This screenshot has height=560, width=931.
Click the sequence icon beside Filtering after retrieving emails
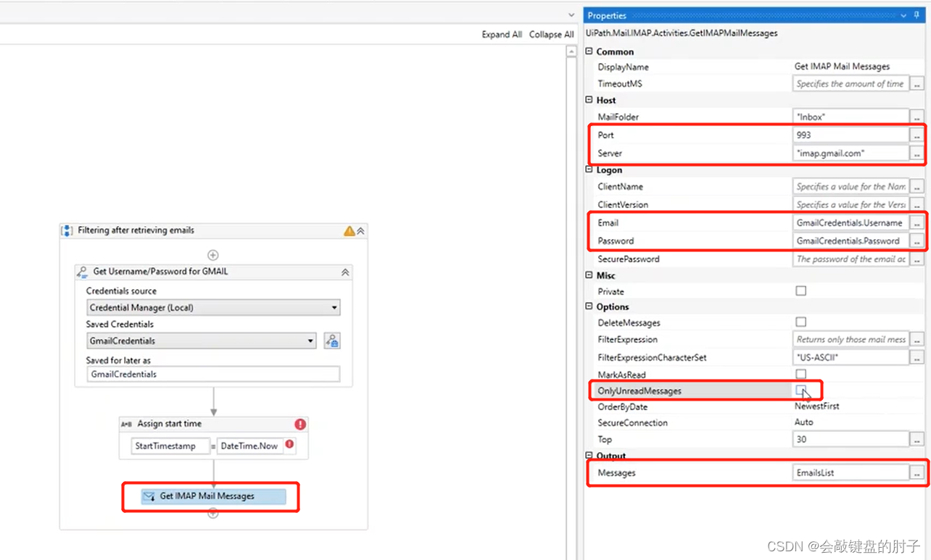pos(67,230)
